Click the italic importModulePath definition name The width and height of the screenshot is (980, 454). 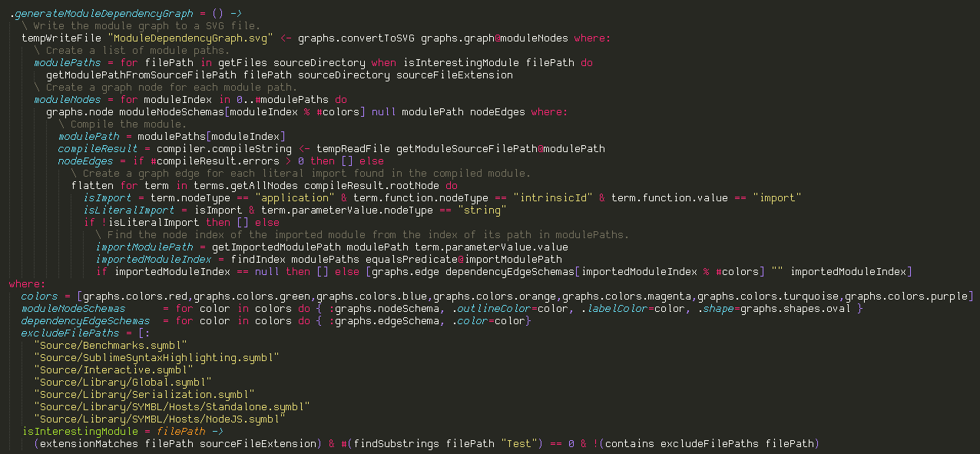tap(144, 247)
